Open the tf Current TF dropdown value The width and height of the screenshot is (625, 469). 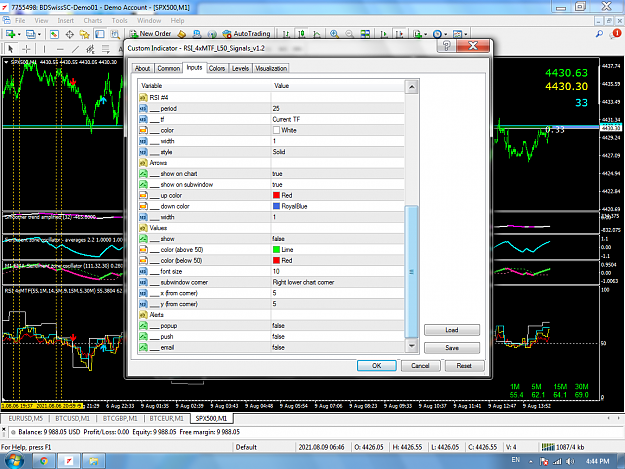tap(337, 119)
